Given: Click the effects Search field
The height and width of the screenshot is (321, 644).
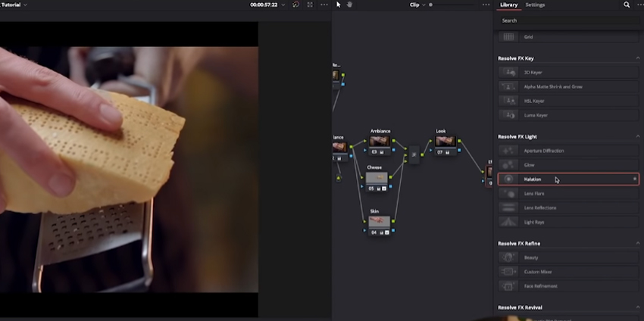Looking at the screenshot, I should tap(568, 20).
